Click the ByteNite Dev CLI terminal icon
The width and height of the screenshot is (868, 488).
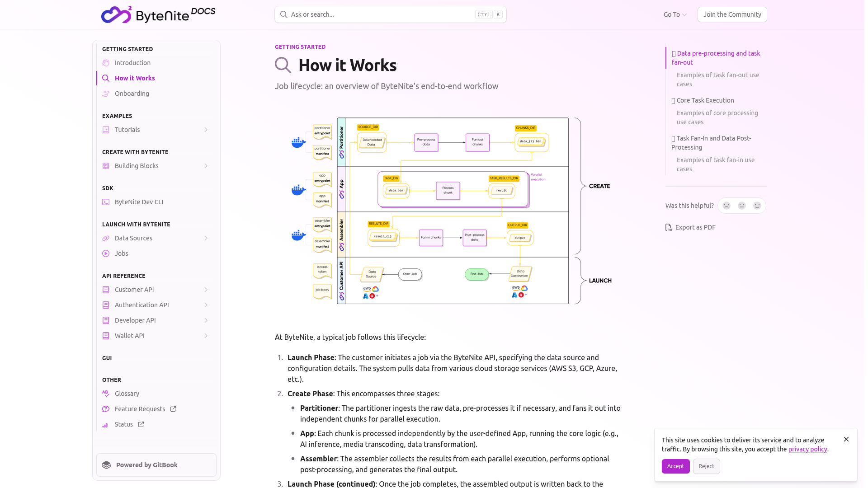pyautogui.click(x=106, y=202)
